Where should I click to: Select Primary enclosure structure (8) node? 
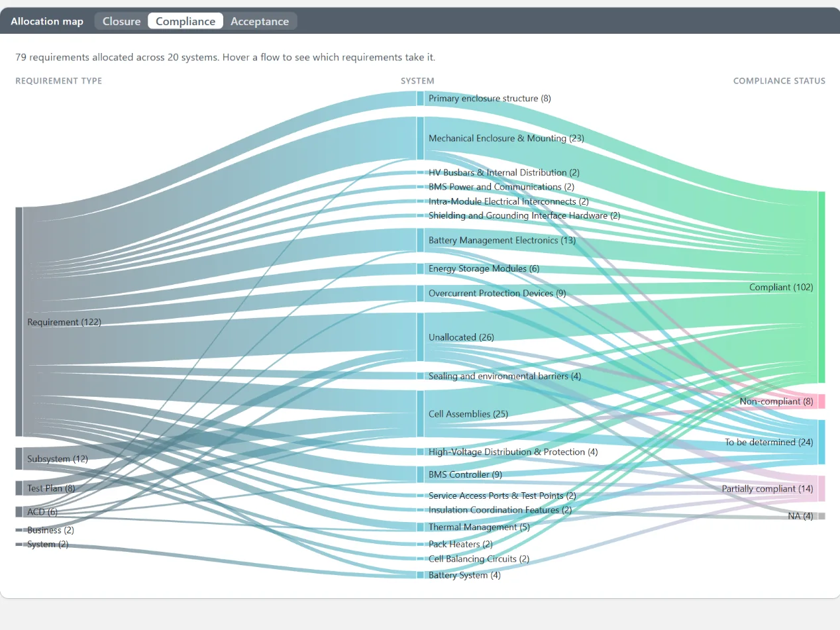(490, 99)
